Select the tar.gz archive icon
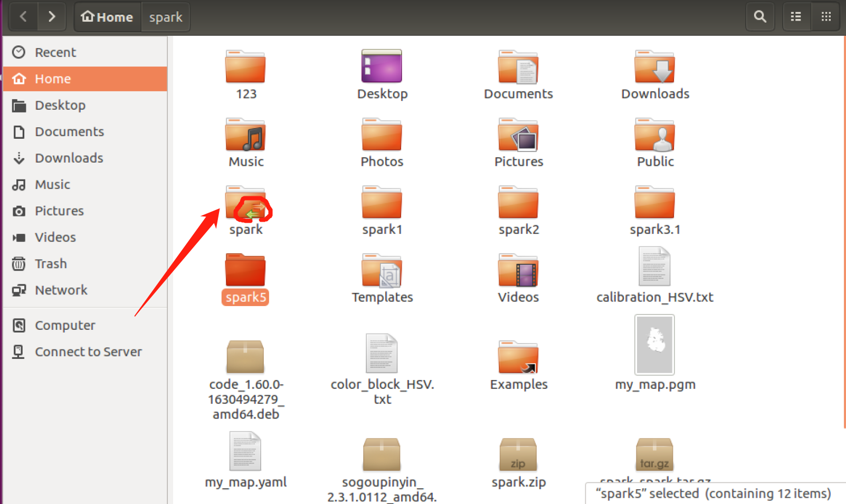The width and height of the screenshot is (846, 504). 654,454
